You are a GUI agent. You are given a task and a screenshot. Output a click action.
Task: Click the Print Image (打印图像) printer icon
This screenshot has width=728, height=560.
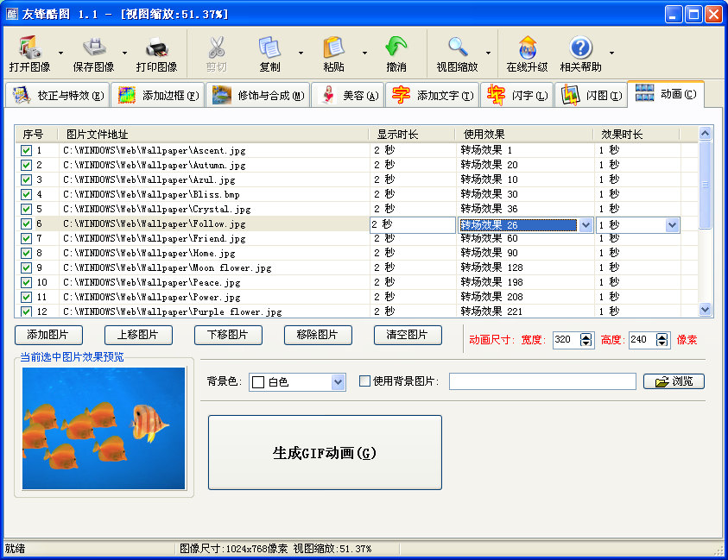point(156,48)
